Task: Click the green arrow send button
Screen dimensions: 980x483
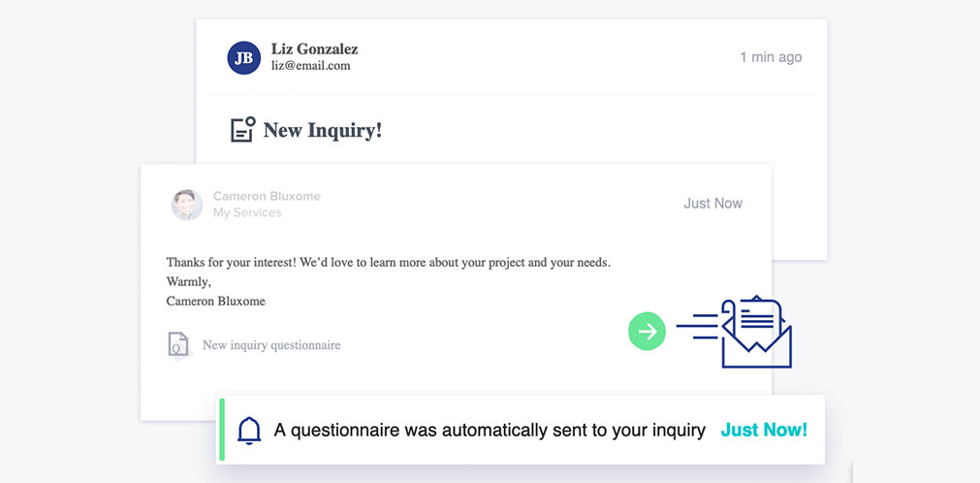Action: click(x=647, y=331)
